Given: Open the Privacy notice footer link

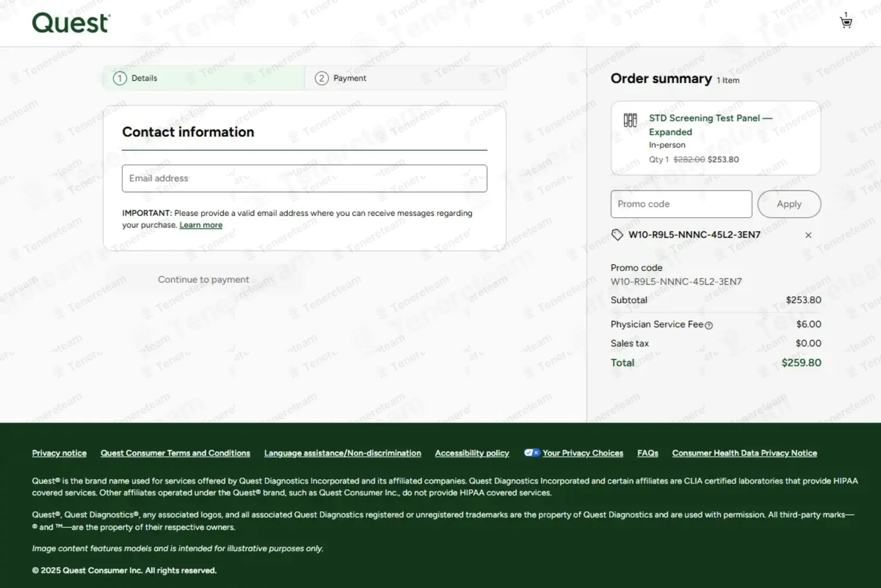Looking at the screenshot, I should pos(59,453).
